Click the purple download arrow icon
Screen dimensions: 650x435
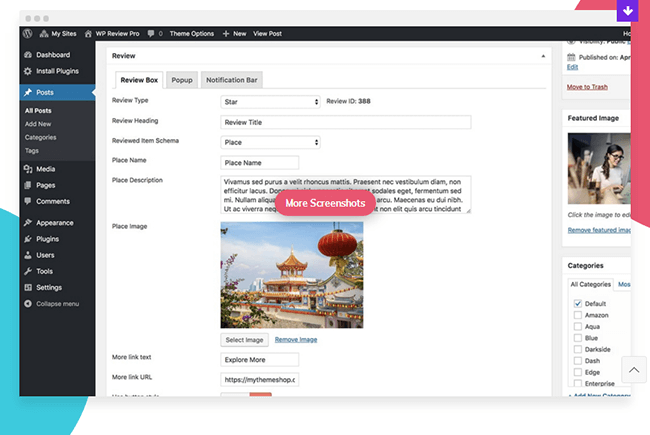pos(627,11)
